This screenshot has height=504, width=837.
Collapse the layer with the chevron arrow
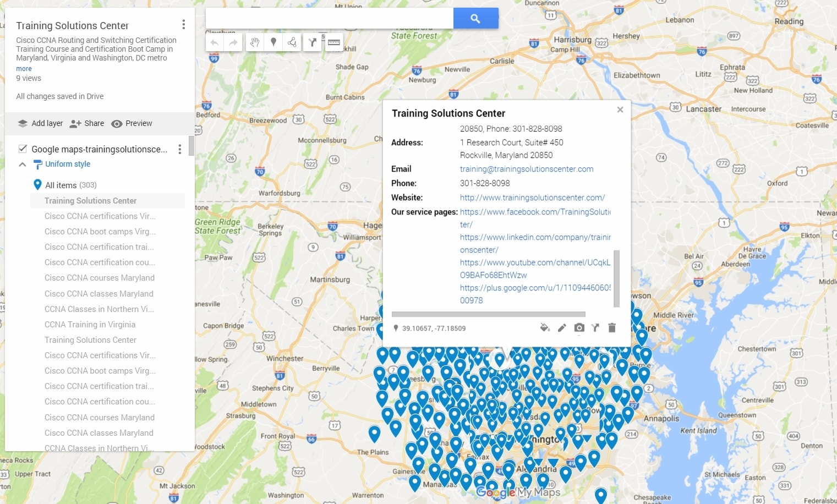tap(23, 164)
